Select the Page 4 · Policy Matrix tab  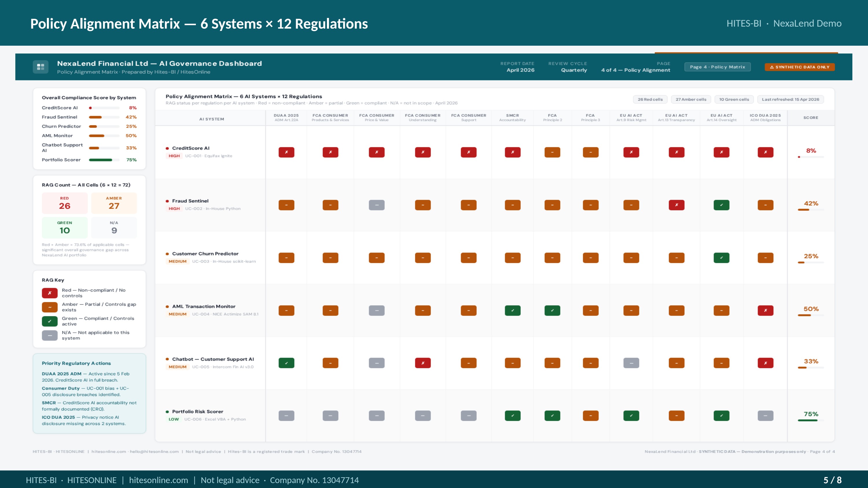click(x=717, y=67)
